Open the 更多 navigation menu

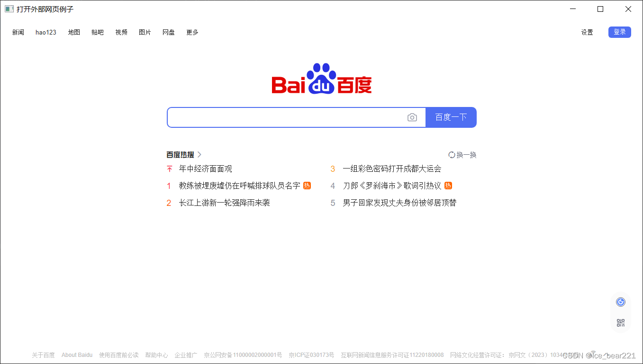192,32
